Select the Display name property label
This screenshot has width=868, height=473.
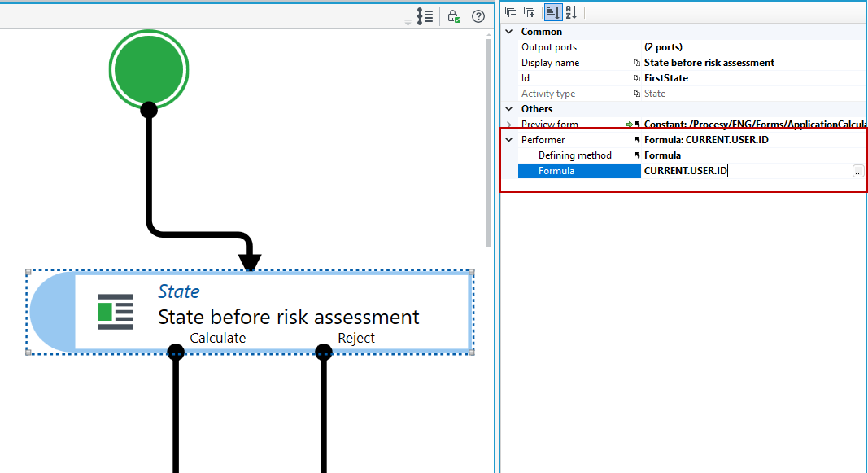(550, 63)
